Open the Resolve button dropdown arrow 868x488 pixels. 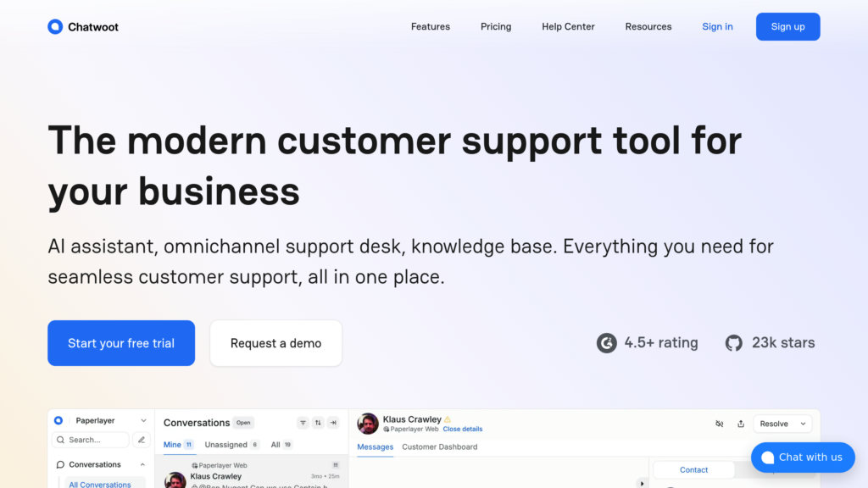803,424
